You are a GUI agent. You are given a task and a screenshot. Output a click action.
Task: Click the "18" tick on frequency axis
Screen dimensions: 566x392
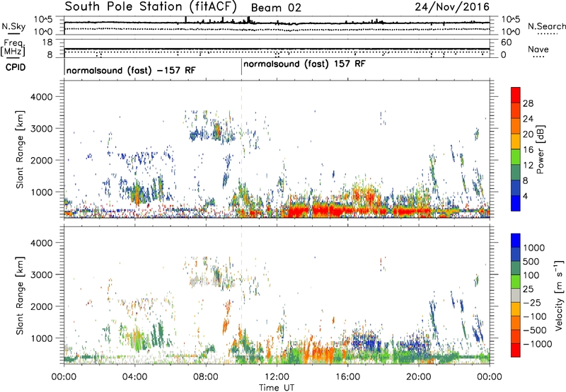click(47, 42)
